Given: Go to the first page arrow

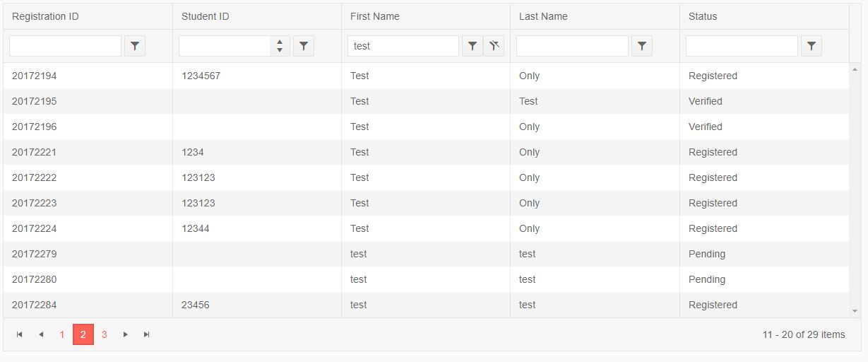Looking at the screenshot, I should click(x=20, y=334).
